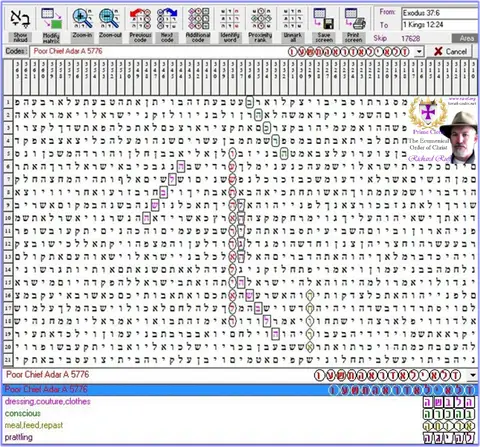Click the From field showing Exodus 37:6
The width and height of the screenshot is (480, 447).
click(x=440, y=13)
